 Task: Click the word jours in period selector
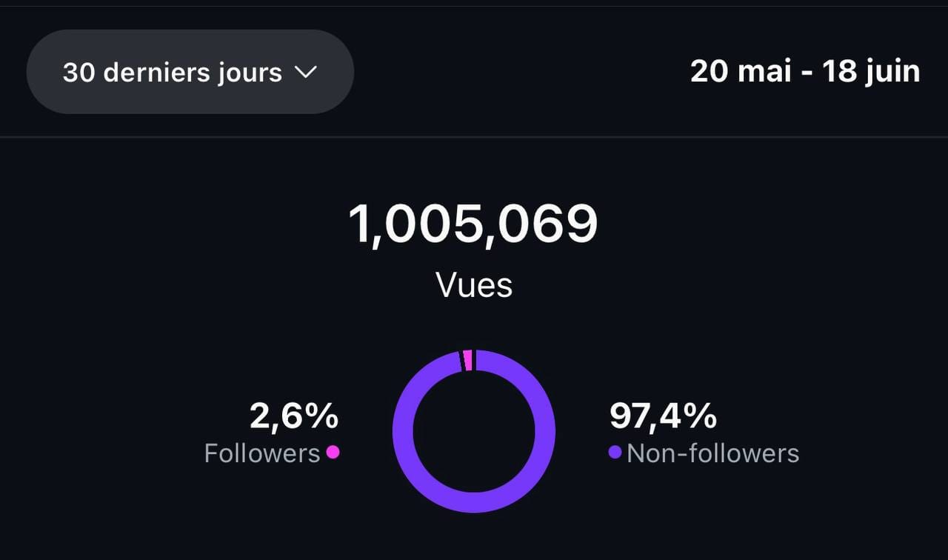click(x=250, y=73)
